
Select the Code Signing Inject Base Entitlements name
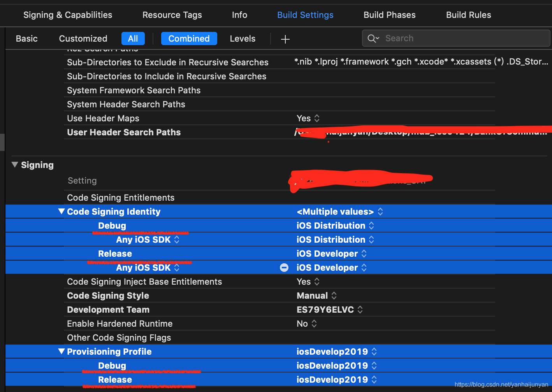144,282
